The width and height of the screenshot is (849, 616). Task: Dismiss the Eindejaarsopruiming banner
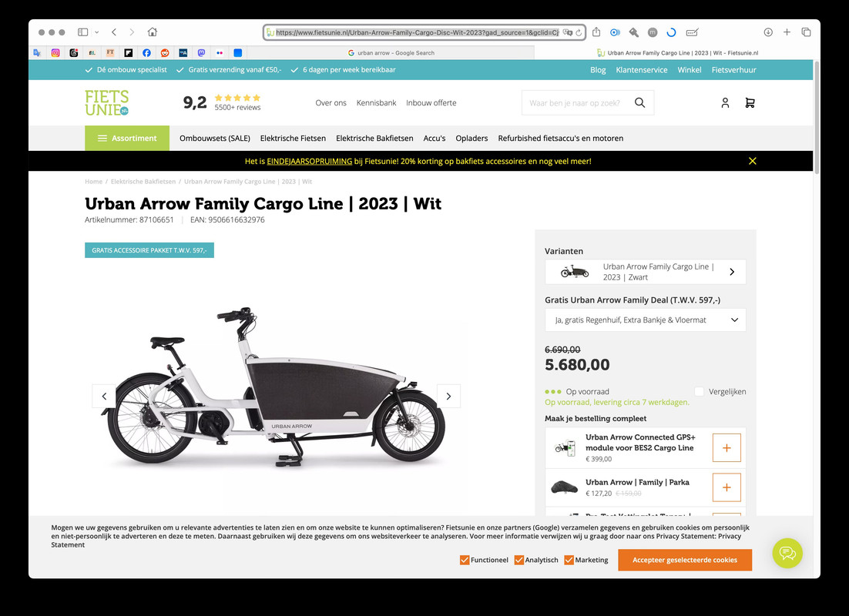752,161
